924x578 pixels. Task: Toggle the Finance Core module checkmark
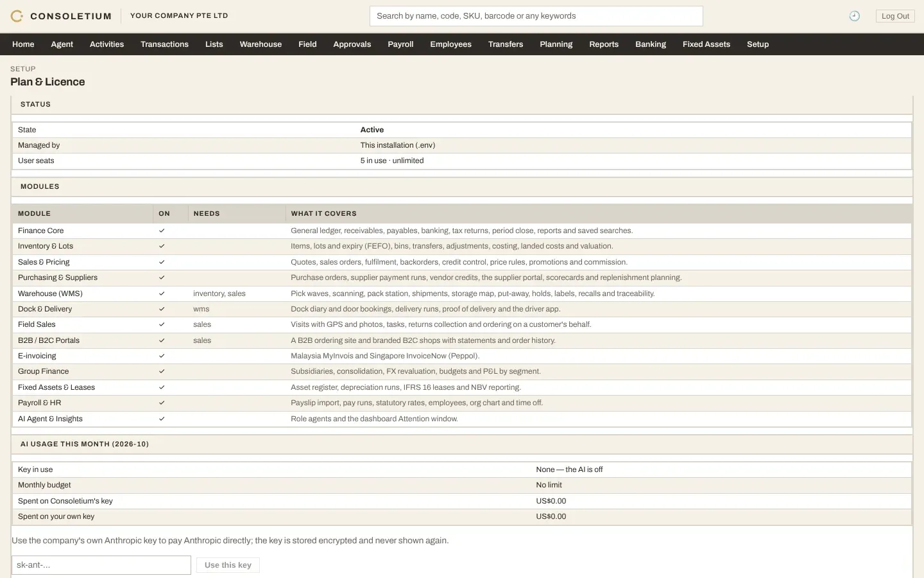pos(162,231)
